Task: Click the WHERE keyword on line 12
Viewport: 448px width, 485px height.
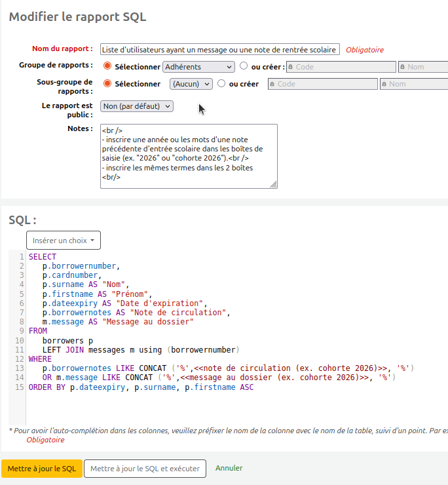Action: tap(40, 359)
